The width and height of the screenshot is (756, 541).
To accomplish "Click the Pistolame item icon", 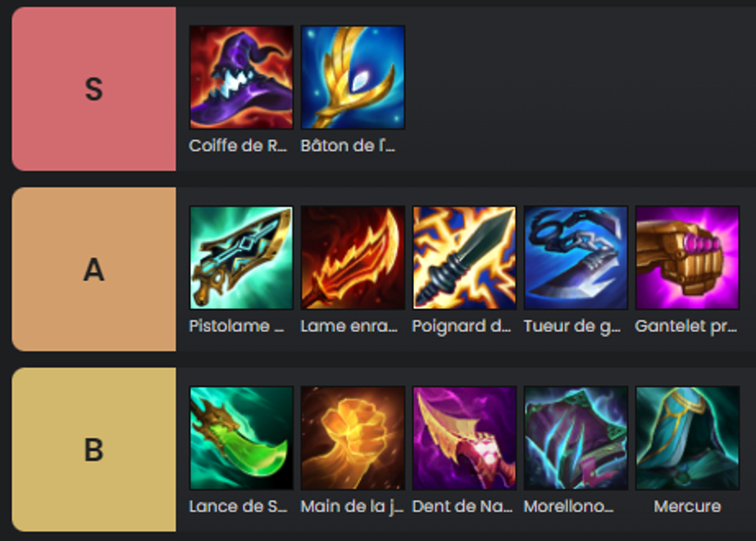I will click(x=241, y=257).
